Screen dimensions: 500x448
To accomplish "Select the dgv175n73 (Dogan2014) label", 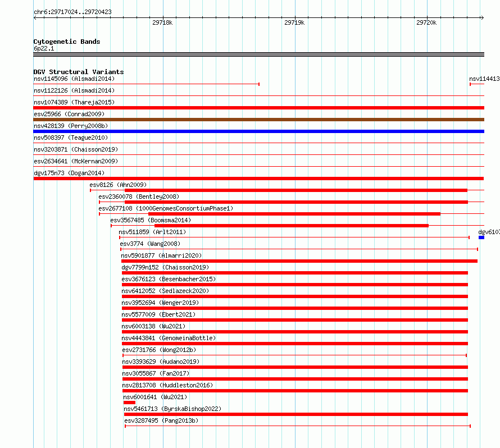I will 69,173.
